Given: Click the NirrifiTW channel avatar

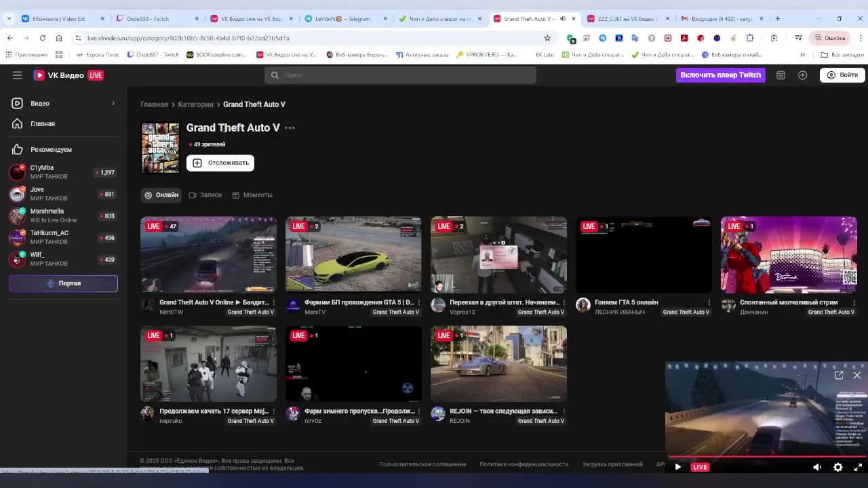Looking at the screenshot, I should [148, 305].
